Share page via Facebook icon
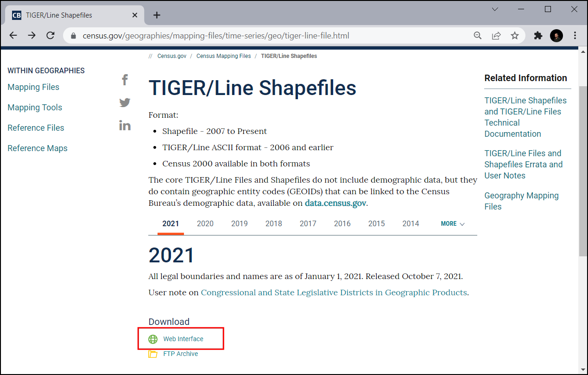This screenshot has width=588, height=375. [x=125, y=80]
